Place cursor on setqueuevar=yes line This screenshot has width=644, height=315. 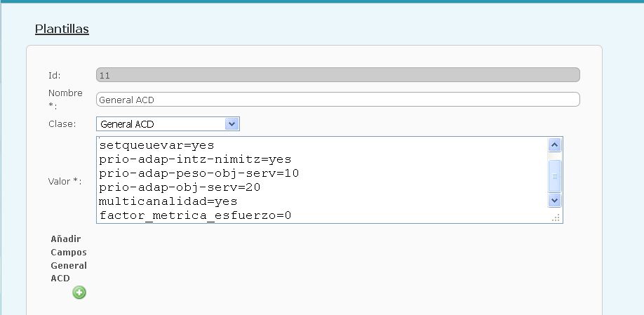156,146
